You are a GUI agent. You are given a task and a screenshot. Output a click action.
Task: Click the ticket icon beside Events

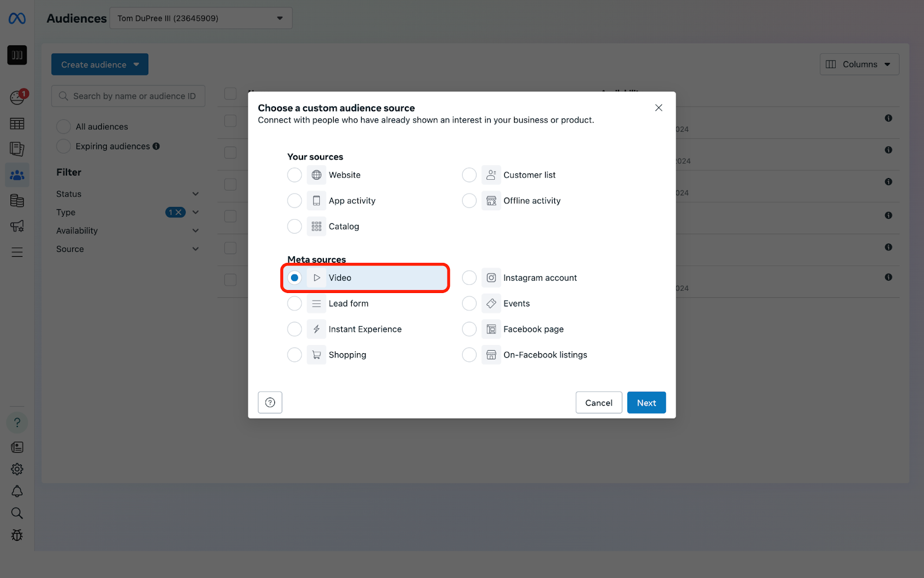[x=491, y=303]
